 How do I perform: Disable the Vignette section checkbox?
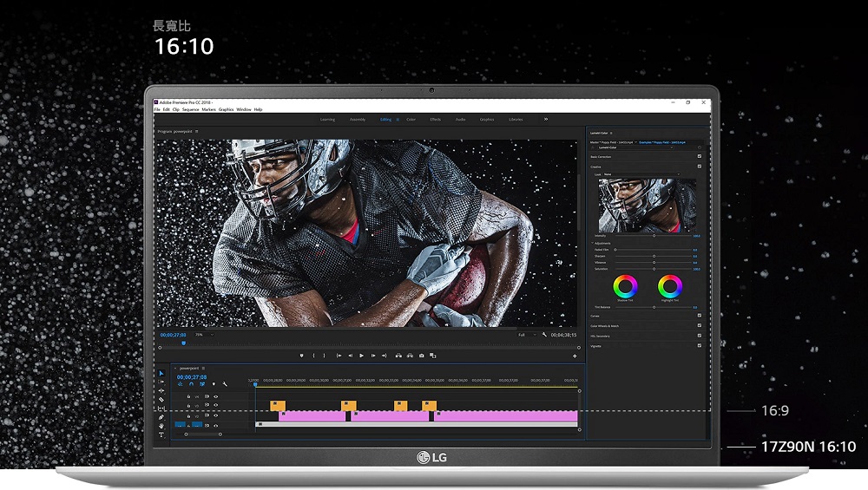[x=700, y=346]
